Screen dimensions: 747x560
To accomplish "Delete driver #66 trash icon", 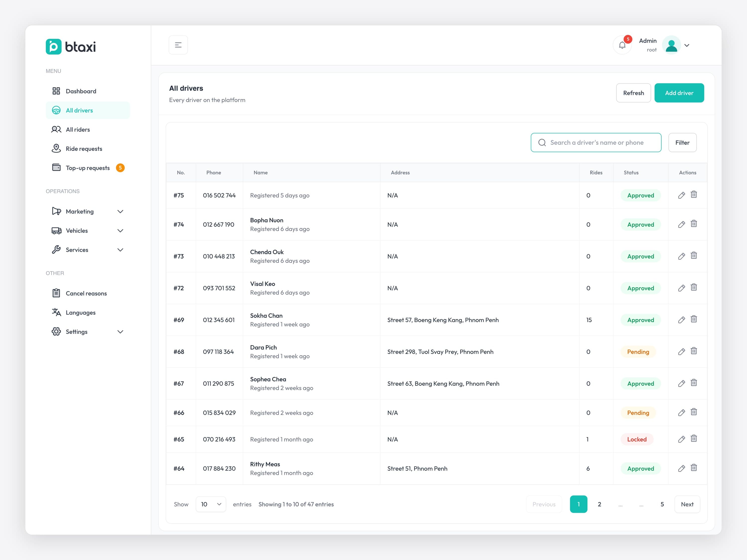I will tap(694, 411).
